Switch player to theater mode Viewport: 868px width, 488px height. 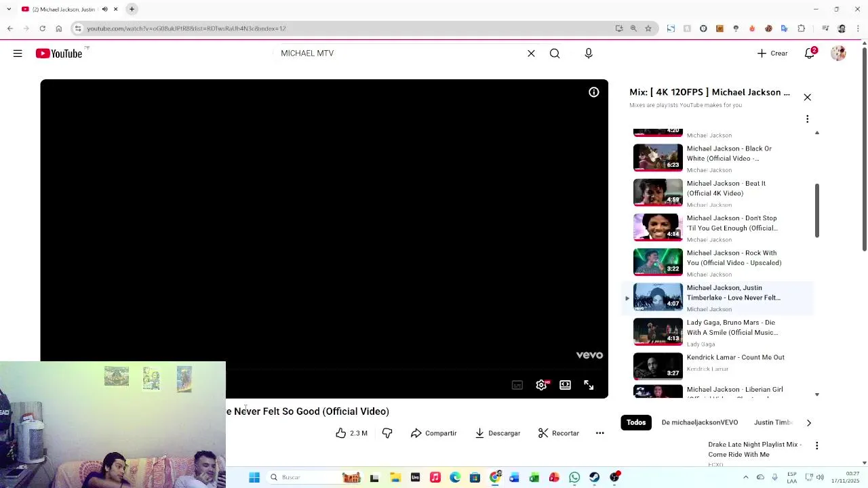pyautogui.click(x=565, y=385)
